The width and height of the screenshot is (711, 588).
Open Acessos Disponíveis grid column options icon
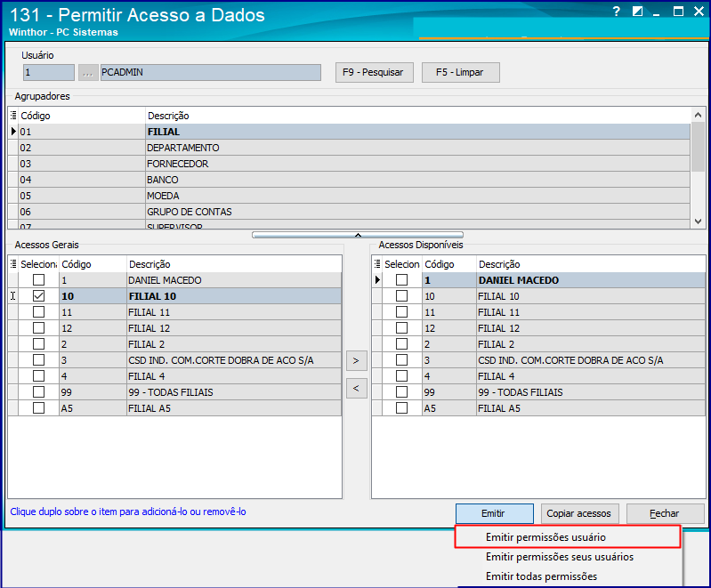coord(377,264)
